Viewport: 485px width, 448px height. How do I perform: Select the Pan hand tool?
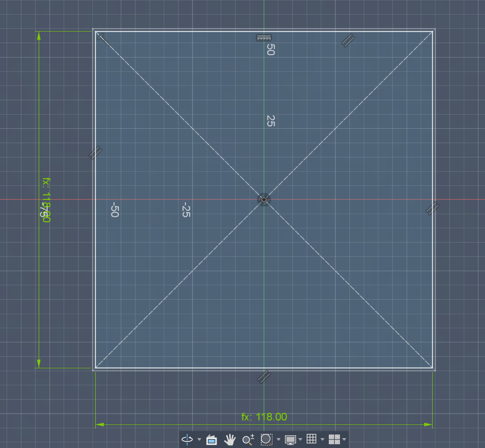click(x=230, y=440)
